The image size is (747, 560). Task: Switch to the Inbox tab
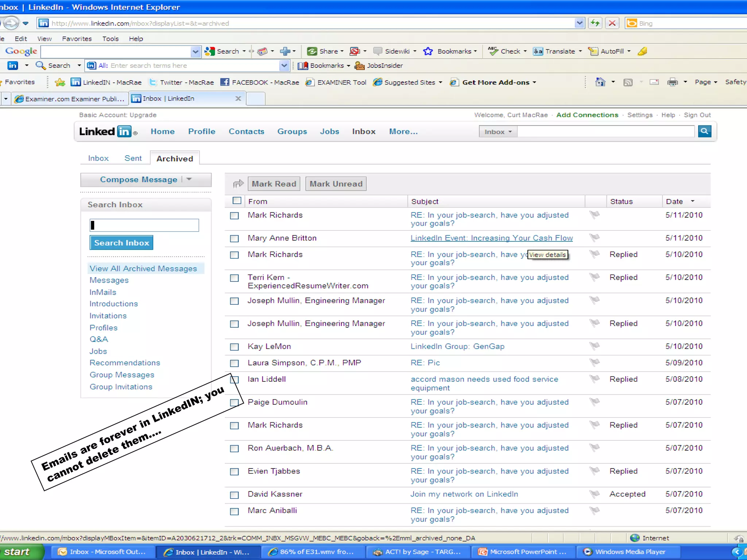pyautogui.click(x=98, y=158)
